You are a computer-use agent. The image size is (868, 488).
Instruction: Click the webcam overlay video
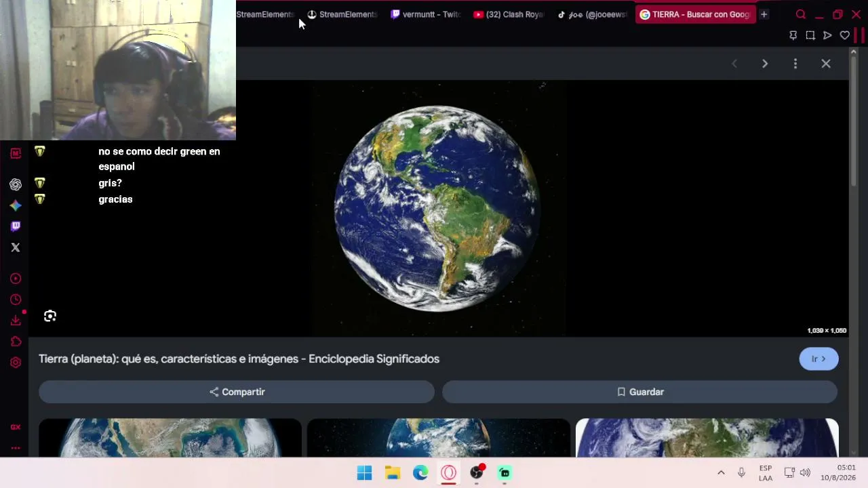[x=118, y=70]
